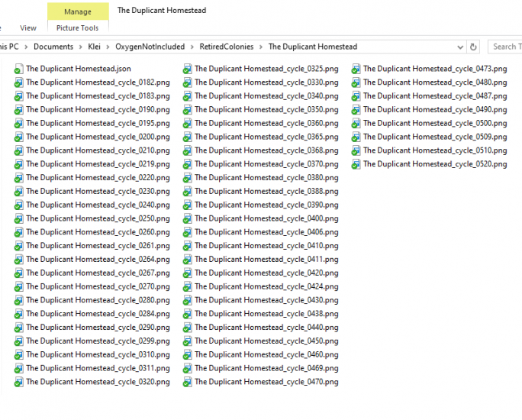Screen dimensions: 522x420
Task: Expand the chevron after OxygenNotIncluded breadcrumb
Action: coord(192,47)
